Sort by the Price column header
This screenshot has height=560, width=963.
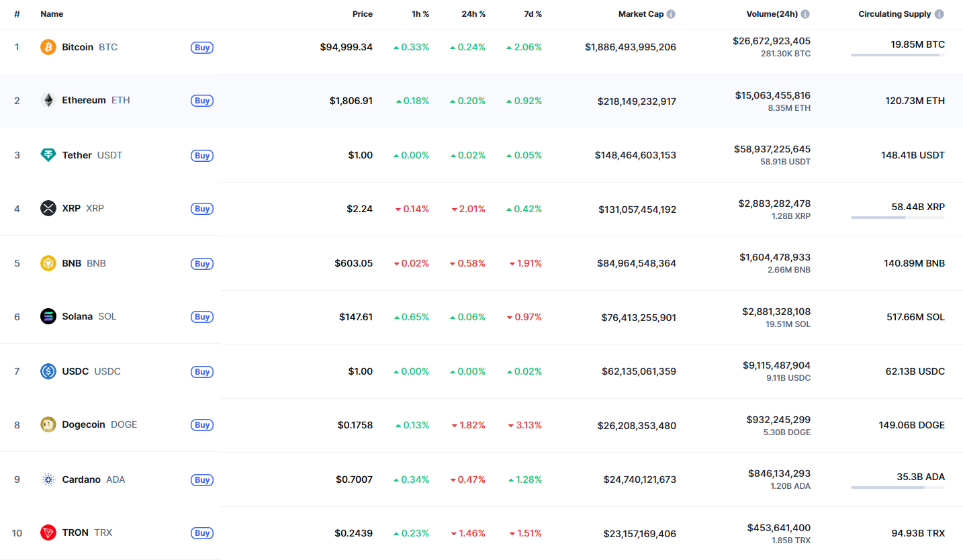363,14
